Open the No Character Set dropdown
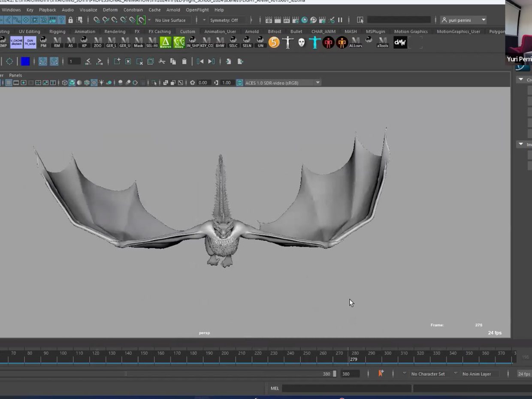Screen dimensions: 532x399 428,374
